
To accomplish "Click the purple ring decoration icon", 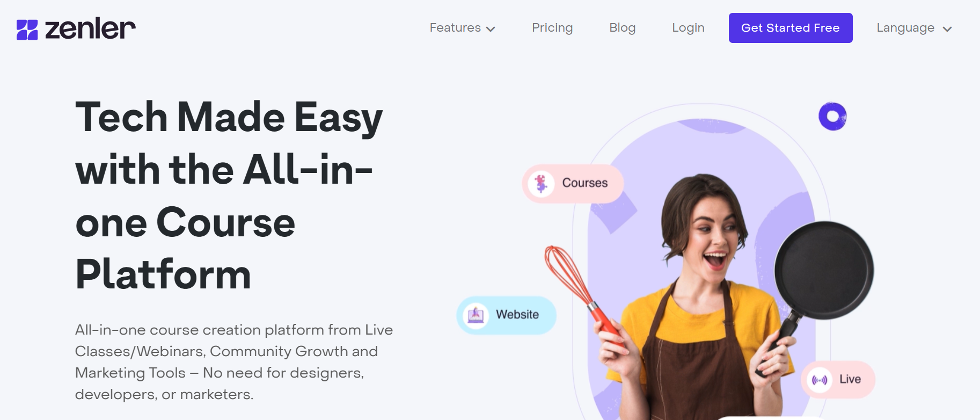I will click(832, 116).
